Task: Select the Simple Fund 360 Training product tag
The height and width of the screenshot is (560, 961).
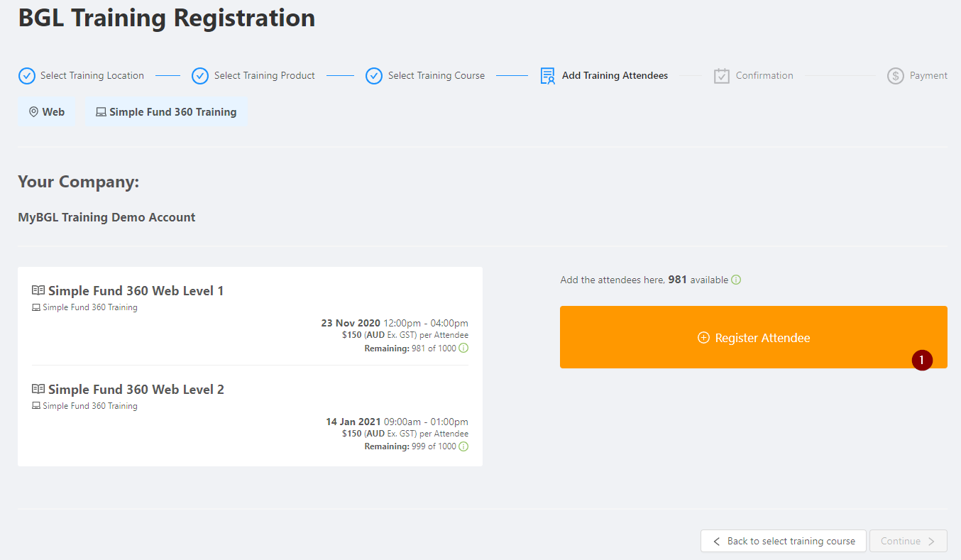Action: point(166,112)
